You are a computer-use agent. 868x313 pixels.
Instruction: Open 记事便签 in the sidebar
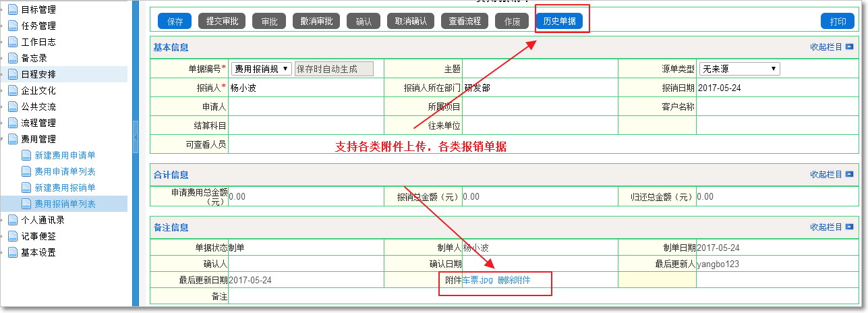(x=38, y=236)
